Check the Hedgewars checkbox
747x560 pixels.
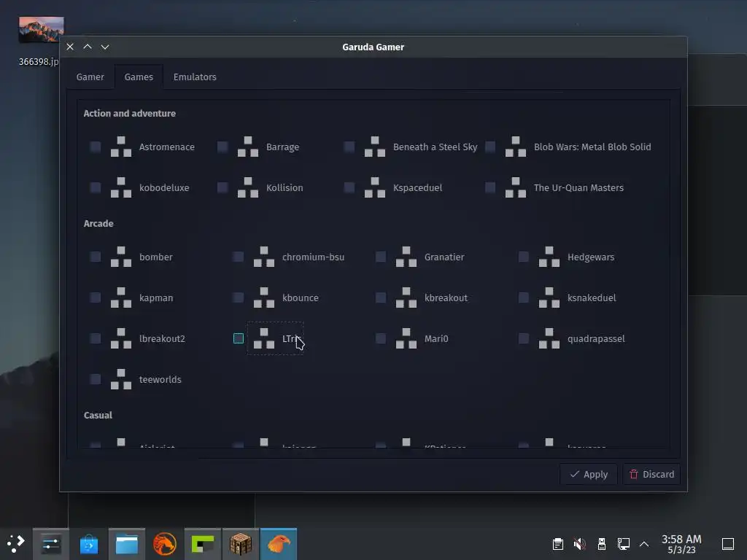(x=524, y=257)
